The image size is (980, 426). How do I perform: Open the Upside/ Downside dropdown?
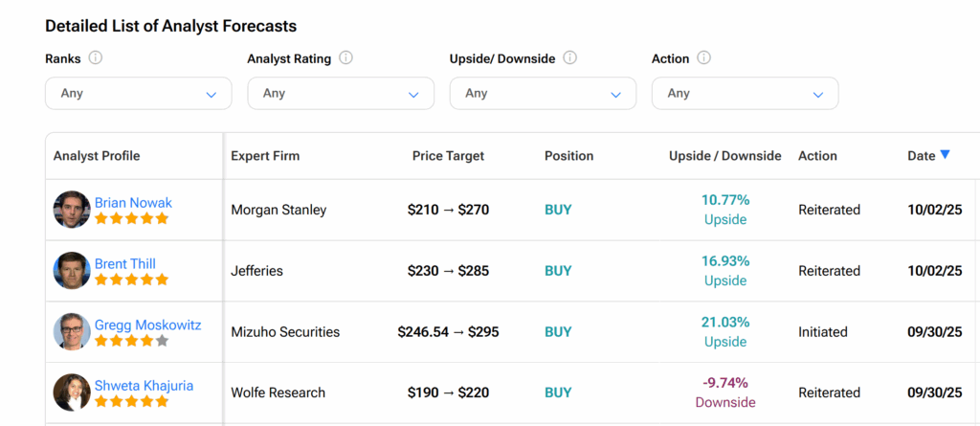coord(543,94)
